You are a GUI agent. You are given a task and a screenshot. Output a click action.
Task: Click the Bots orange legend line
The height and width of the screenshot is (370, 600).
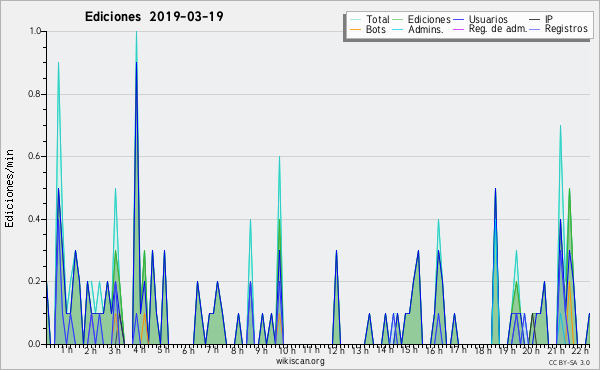[x=355, y=29]
